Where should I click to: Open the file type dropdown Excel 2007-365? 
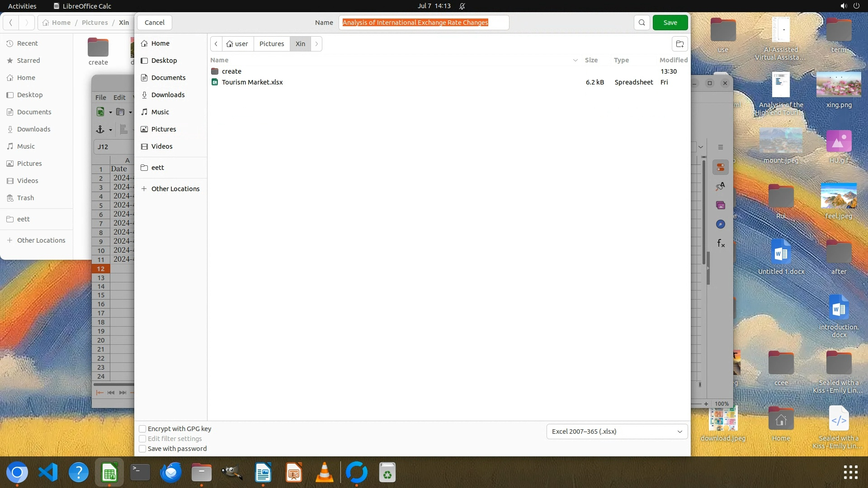(617, 432)
